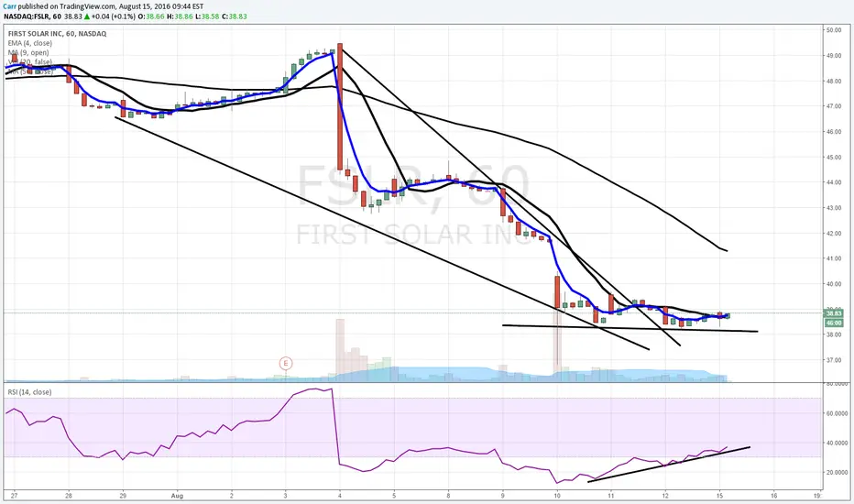Click the '50.00' price axis label
The width and height of the screenshot is (854, 504).
834,30
